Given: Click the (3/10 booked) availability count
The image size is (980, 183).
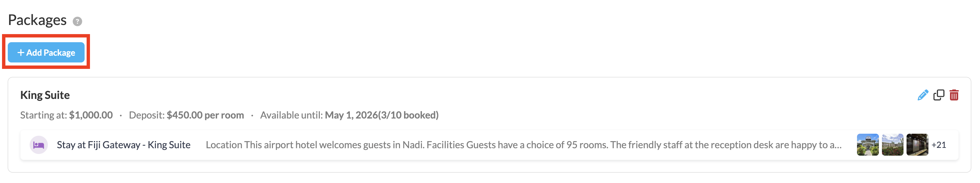Looking at the screenshot, I should pyautogui.click(x=408, y=115).
